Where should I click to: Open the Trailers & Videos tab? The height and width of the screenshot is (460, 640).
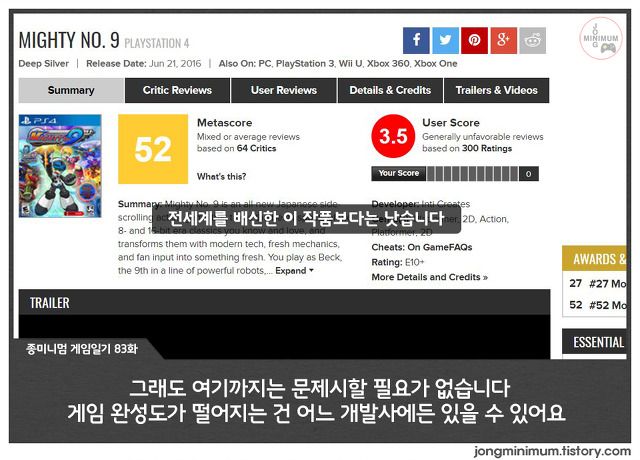point(496,90)
